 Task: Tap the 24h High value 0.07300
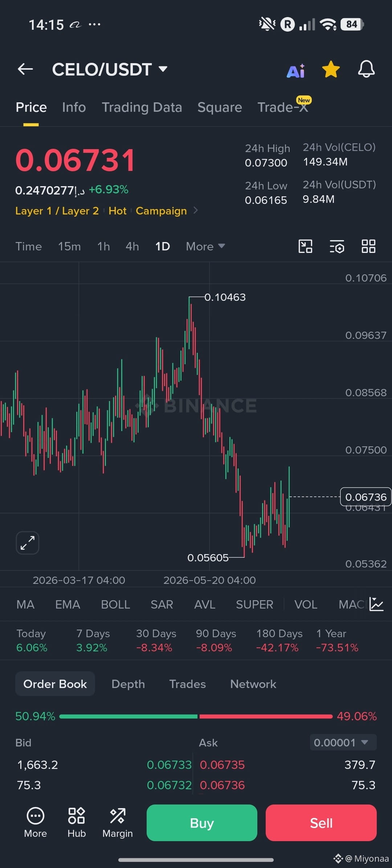[x=266, y=163]
